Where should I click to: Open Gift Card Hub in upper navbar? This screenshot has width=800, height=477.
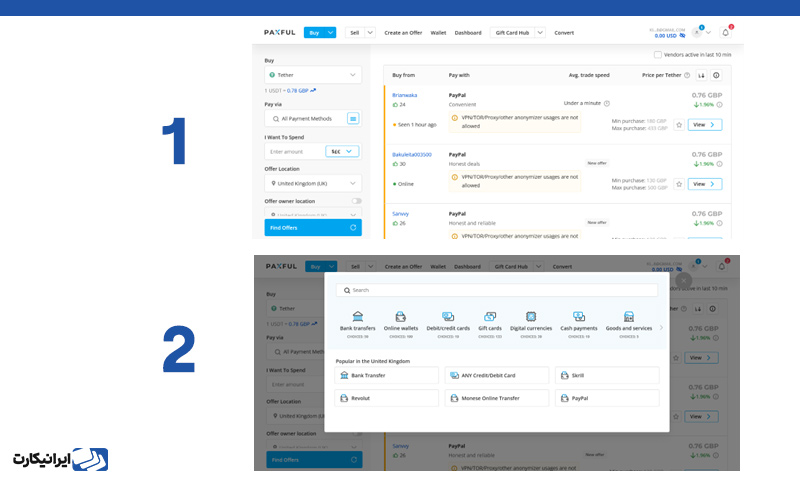point(512,33)
